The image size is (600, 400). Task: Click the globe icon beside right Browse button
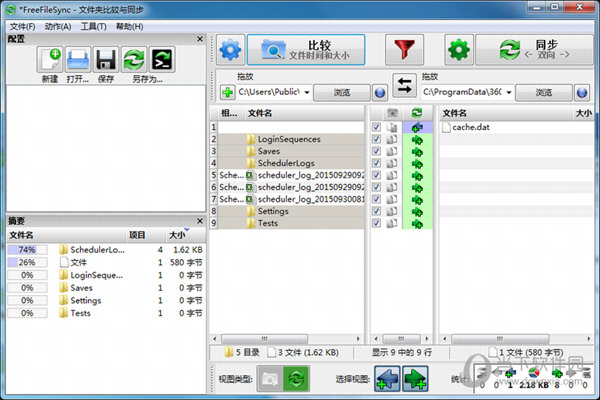tap(582, 93)
